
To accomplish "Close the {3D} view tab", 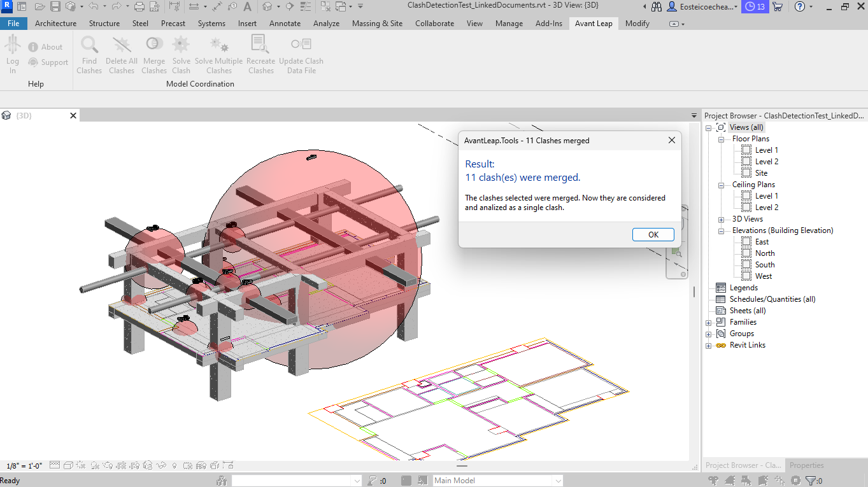I will [73, 115].
